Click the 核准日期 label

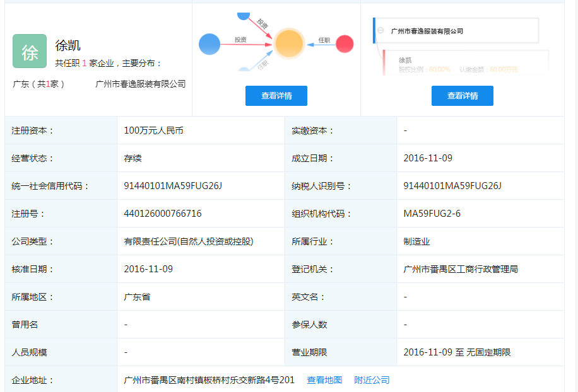32,269
